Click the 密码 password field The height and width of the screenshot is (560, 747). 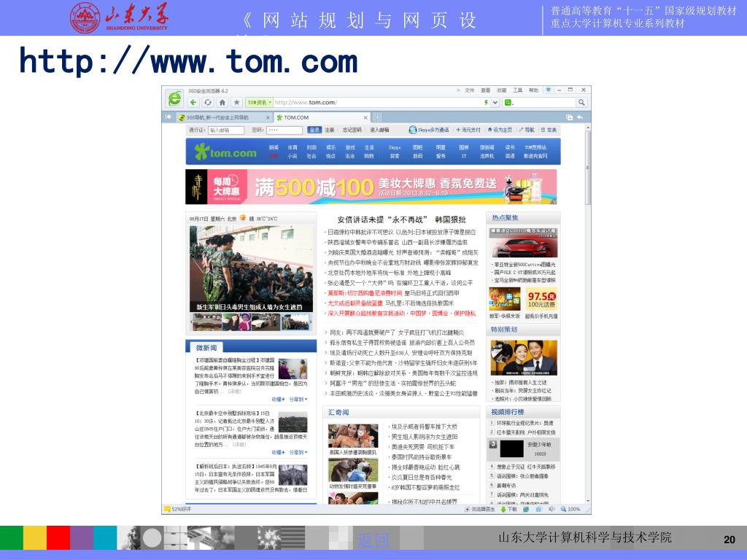[x=285, y=130]
